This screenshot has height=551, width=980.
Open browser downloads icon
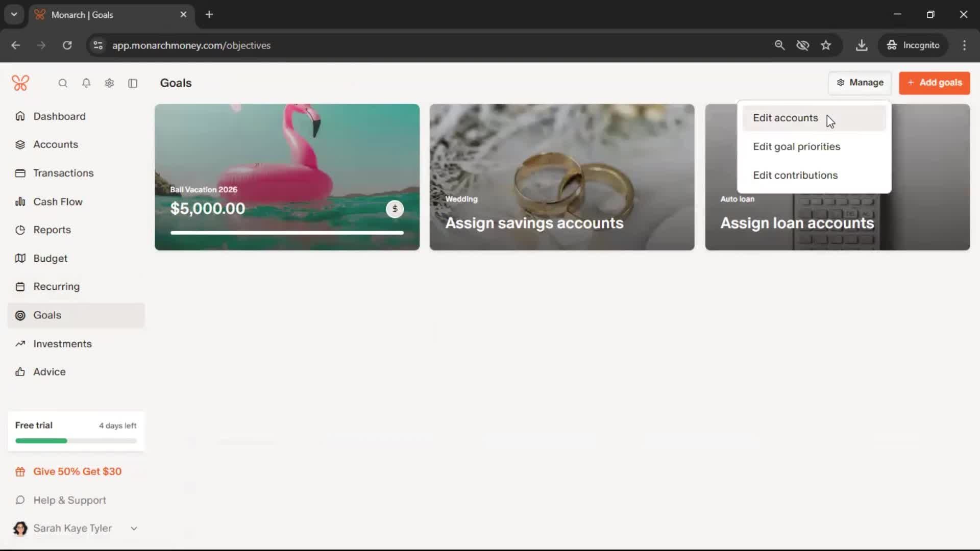(x=862, y=45)
